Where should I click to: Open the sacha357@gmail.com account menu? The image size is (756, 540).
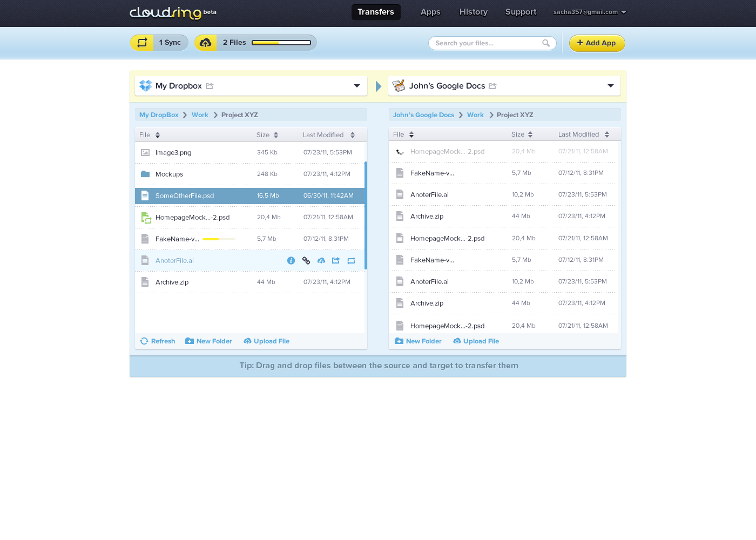pos(590,12)
